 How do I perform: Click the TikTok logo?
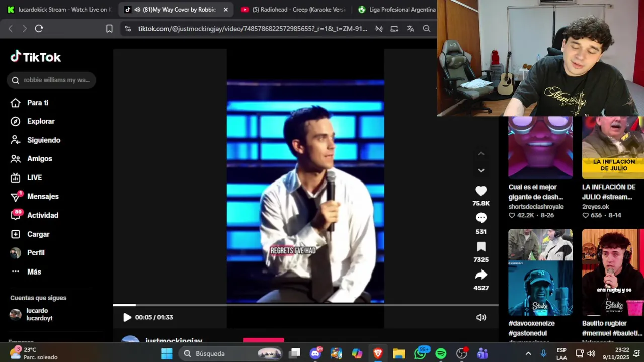coord(36,57)
